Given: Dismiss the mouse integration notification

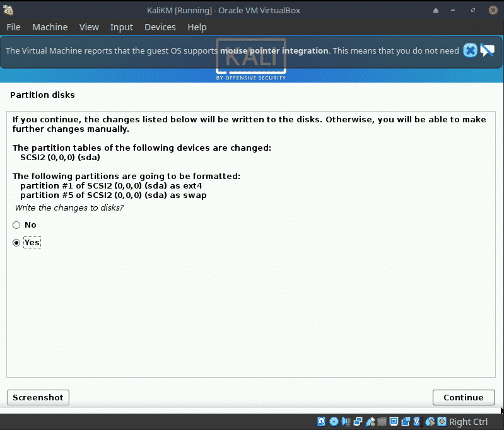Looking at the screenshot, I should click(470, 50).
